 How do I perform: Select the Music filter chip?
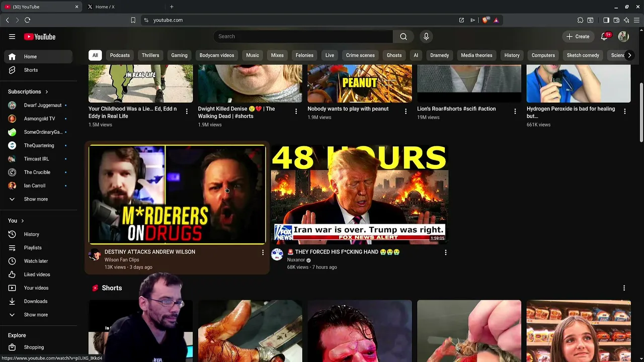click(253, 55)
